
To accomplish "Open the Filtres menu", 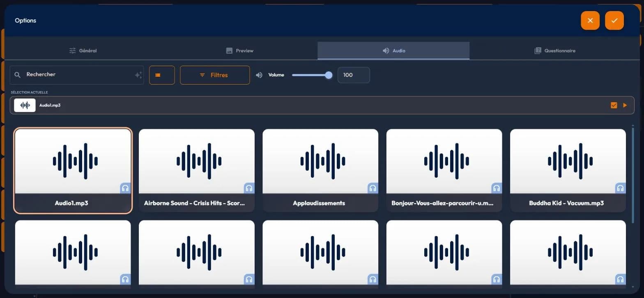I will click(215, 75).
